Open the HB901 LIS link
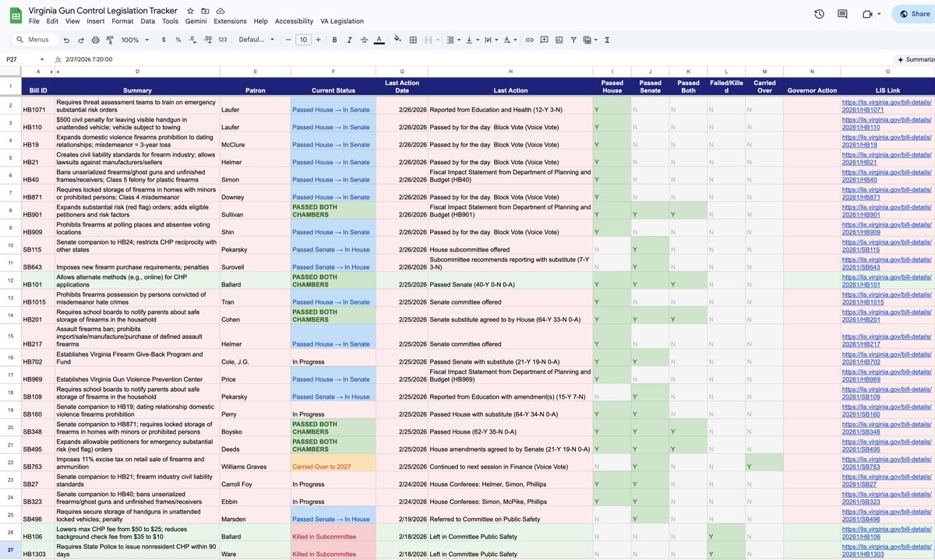This screenshot has height=560, width=935. [887, 211]
